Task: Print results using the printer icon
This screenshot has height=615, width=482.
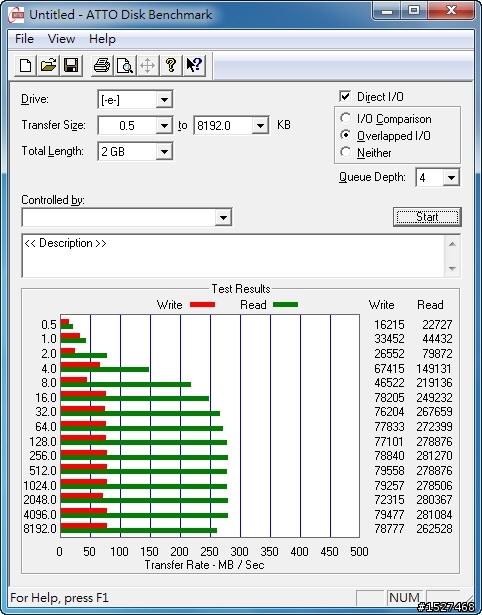Action: pyautogui.click(x=102, y=65)
